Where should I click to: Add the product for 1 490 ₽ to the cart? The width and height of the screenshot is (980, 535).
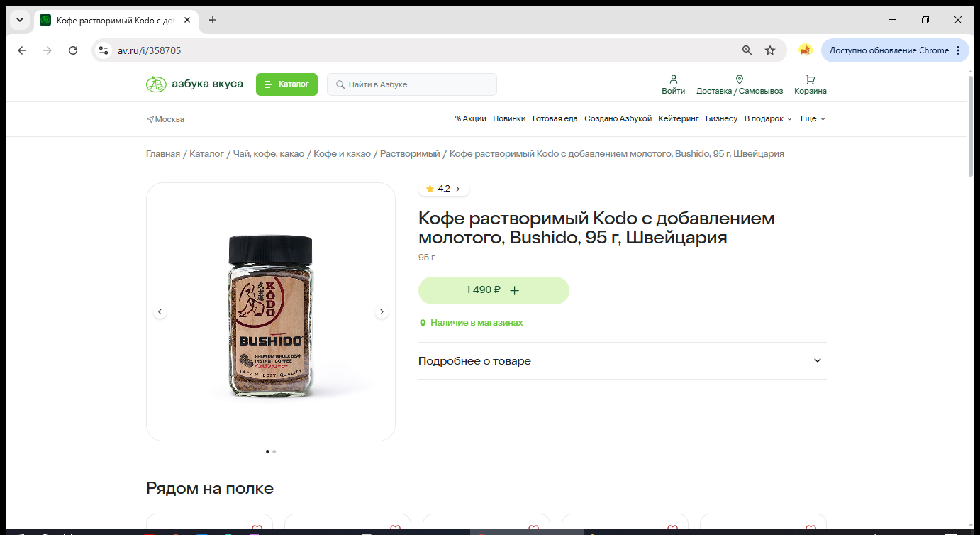tap(494, 290)
